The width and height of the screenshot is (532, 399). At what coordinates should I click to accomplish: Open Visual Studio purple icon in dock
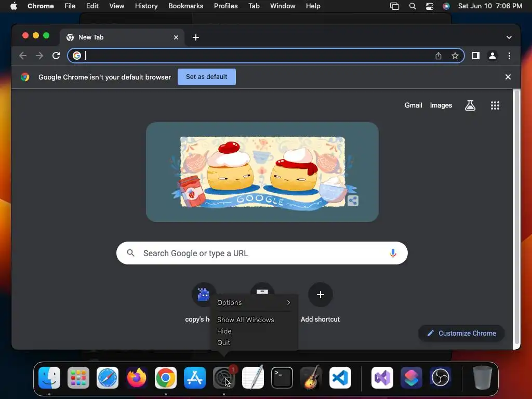point(382,378)
